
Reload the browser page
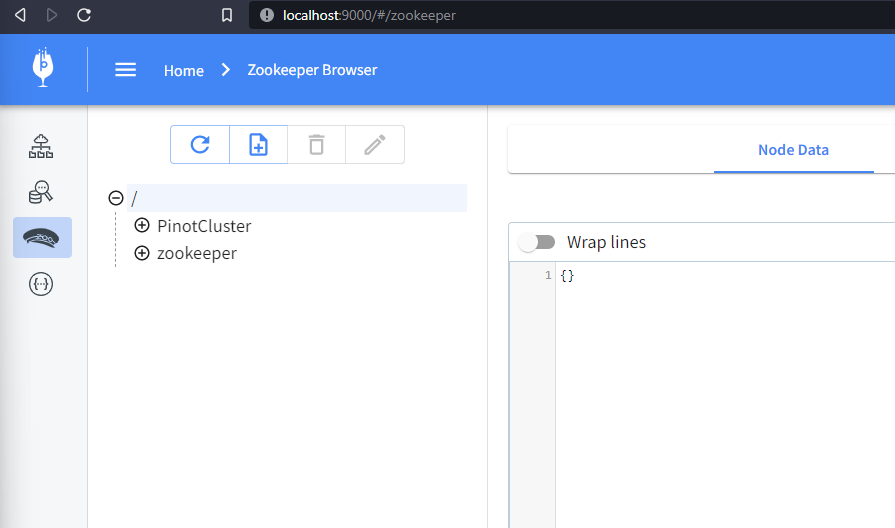[x=84, y=15]
